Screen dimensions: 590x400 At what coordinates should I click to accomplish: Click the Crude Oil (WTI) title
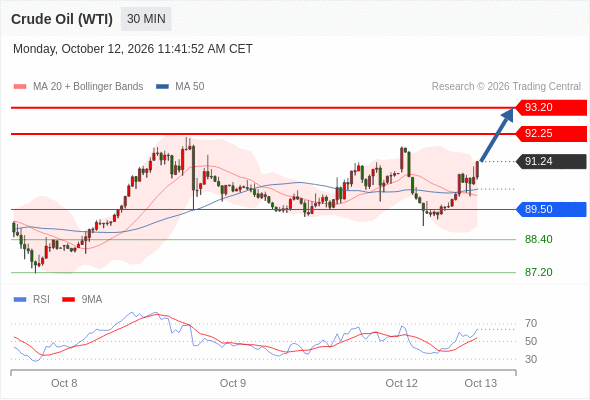[62, 19]
